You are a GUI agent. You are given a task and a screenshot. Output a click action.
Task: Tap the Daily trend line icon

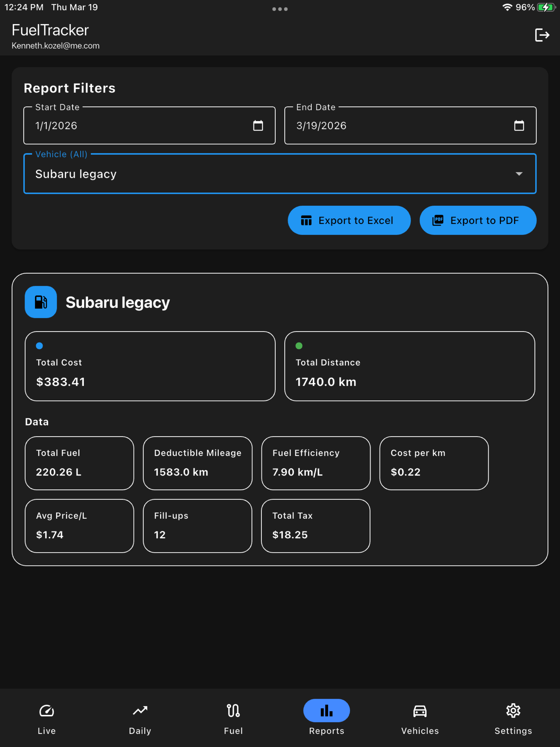(x=140, y=711)
